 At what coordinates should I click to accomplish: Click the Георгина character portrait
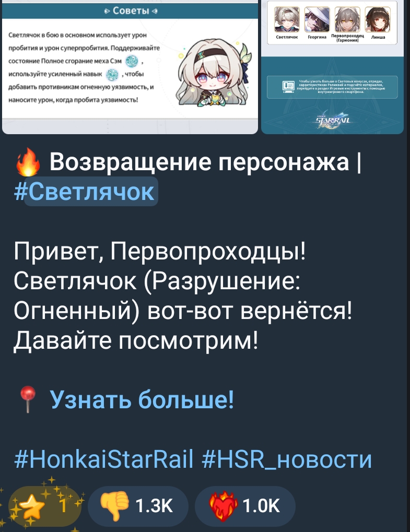pyautogui.click(x=317, y=20)
